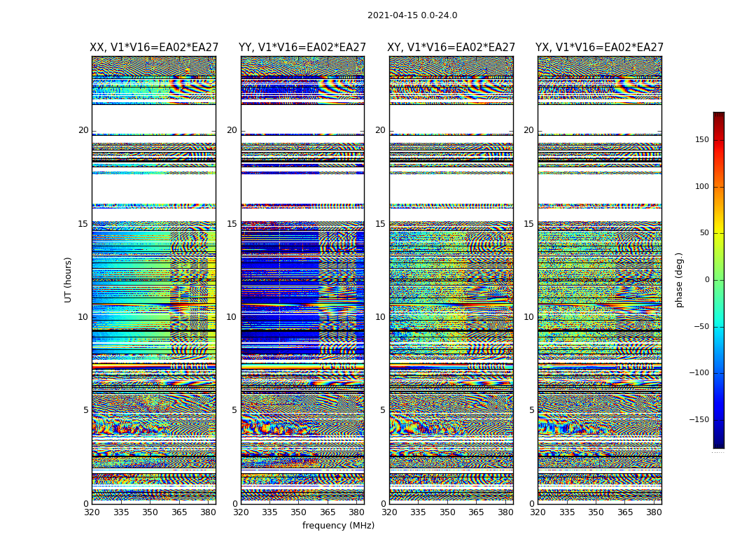Click the 380 frequency tick under YX panel

[654, 512]
